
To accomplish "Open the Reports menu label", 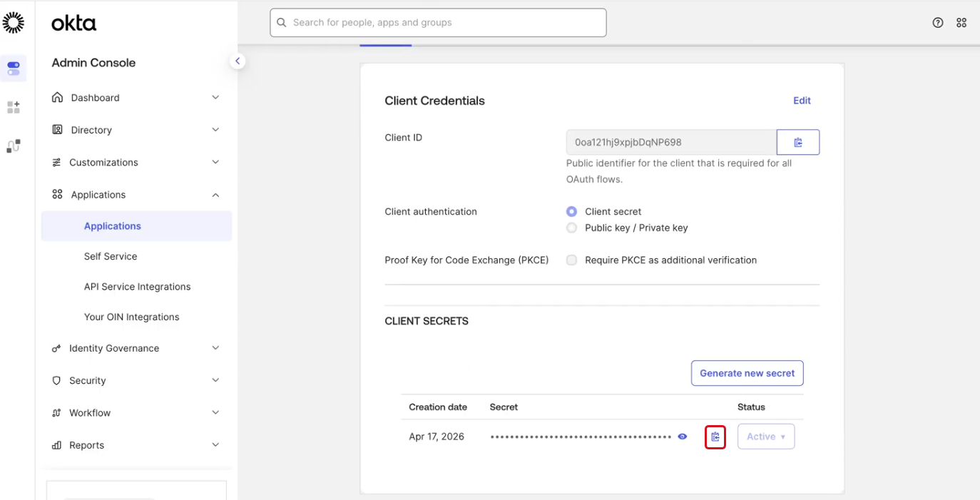I will pos(87,445).
